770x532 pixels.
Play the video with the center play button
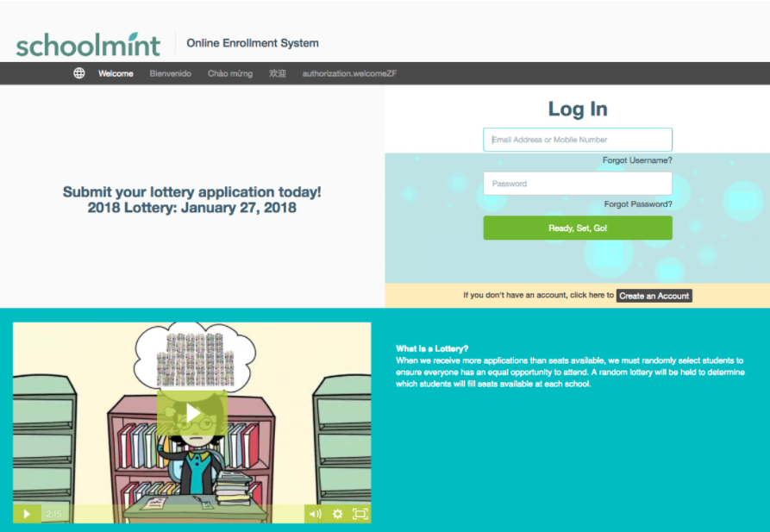click(192, 413)
